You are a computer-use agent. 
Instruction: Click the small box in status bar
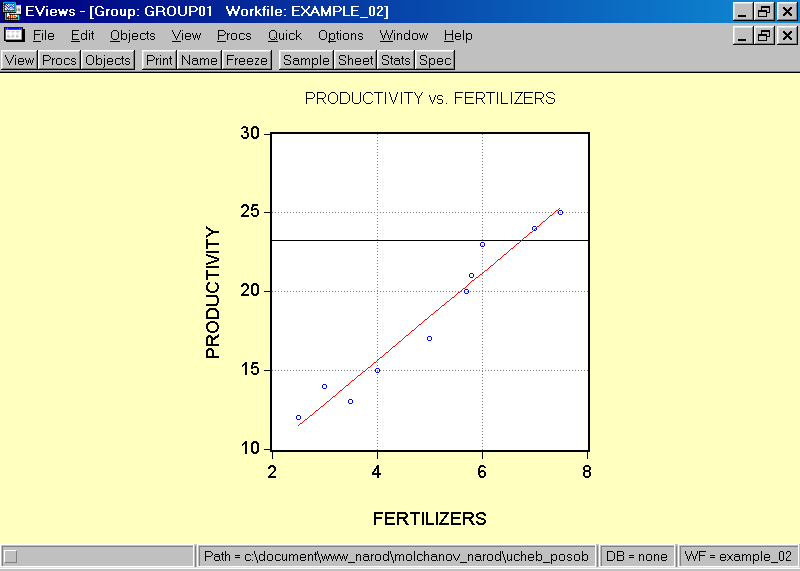pos(10,556)
